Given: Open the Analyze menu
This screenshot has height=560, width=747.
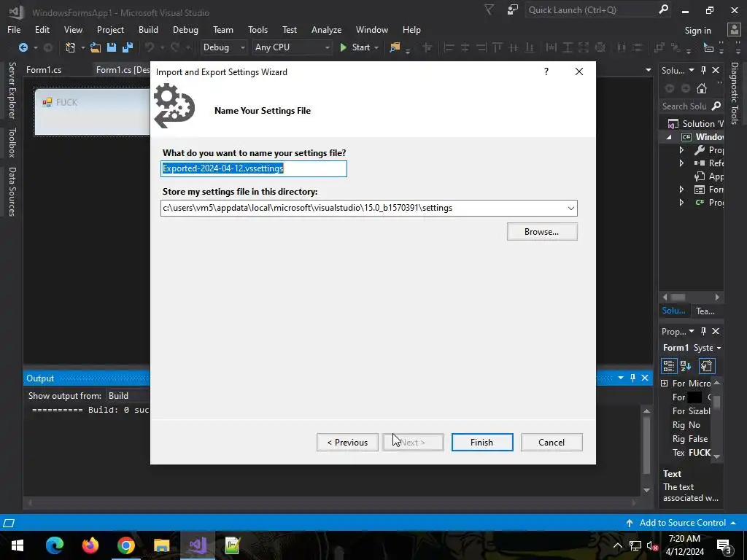Looking at the screenshot, I should point(326,29).
